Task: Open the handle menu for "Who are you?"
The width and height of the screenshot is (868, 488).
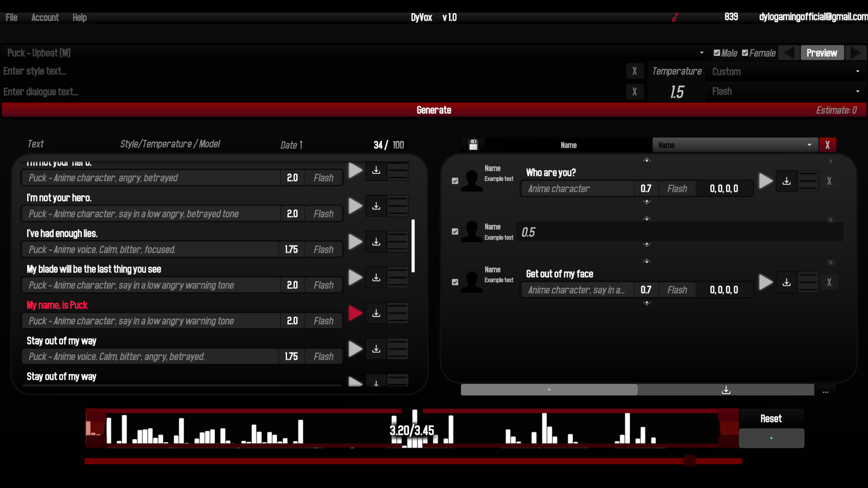Action: coord(808,181)
